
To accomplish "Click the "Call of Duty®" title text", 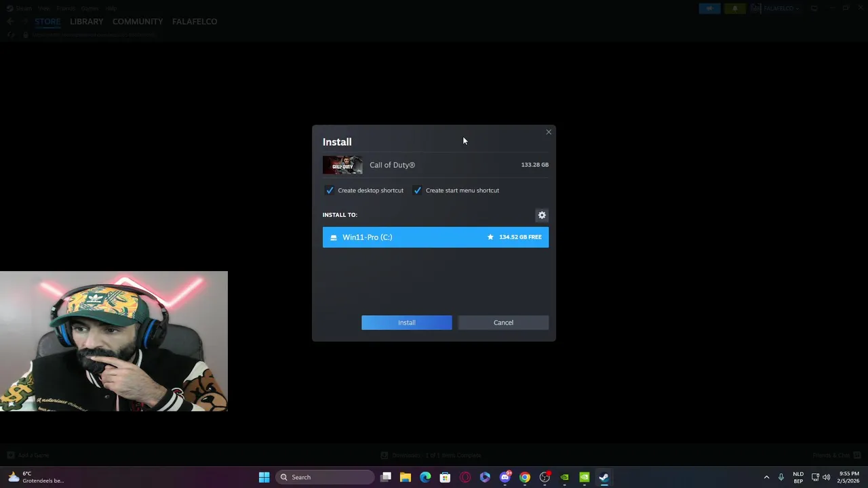I will coord(392,165).
